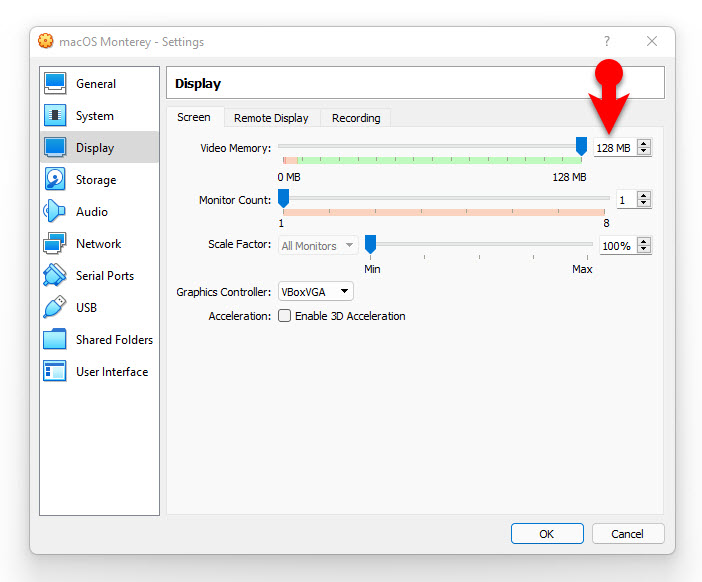Click the Graphics Controller label
Screen dimensions: 702x582
(223, 292)
